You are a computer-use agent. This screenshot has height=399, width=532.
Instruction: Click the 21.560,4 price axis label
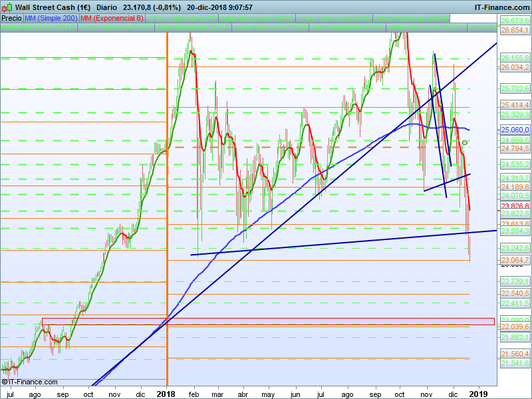point(515,354)
